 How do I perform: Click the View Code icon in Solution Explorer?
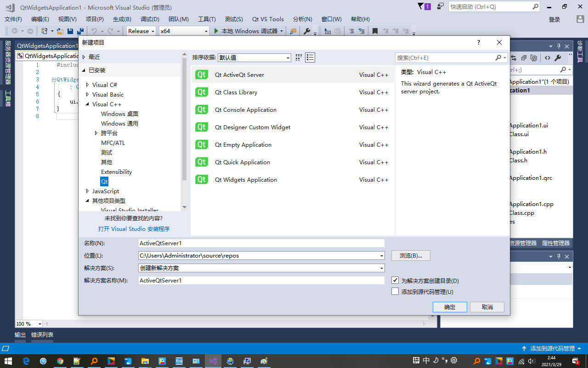548,58
